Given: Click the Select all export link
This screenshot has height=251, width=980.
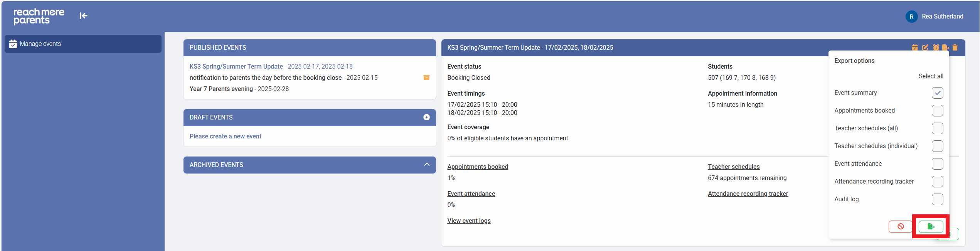Looking at the screenshot, I should [x=931, y=76].
